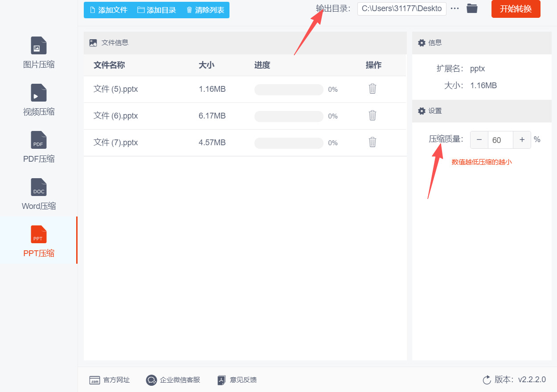Image resolution: width=557 pixels, height=392 pixels.
Task: Click the 进度 column header
Action: 262,65
